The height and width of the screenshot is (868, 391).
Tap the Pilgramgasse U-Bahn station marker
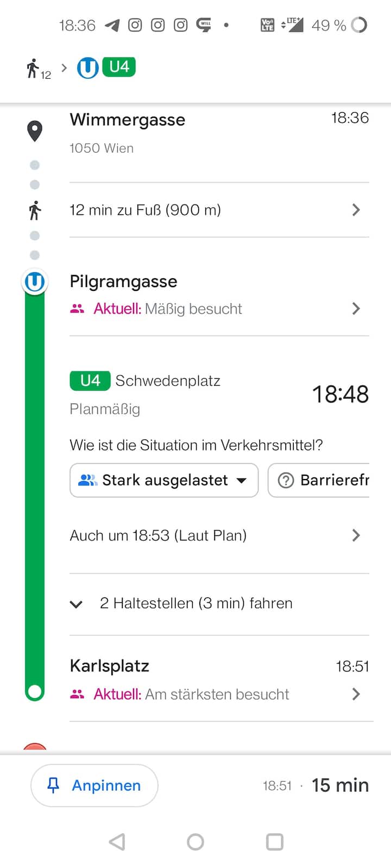(x=35, y=282)
